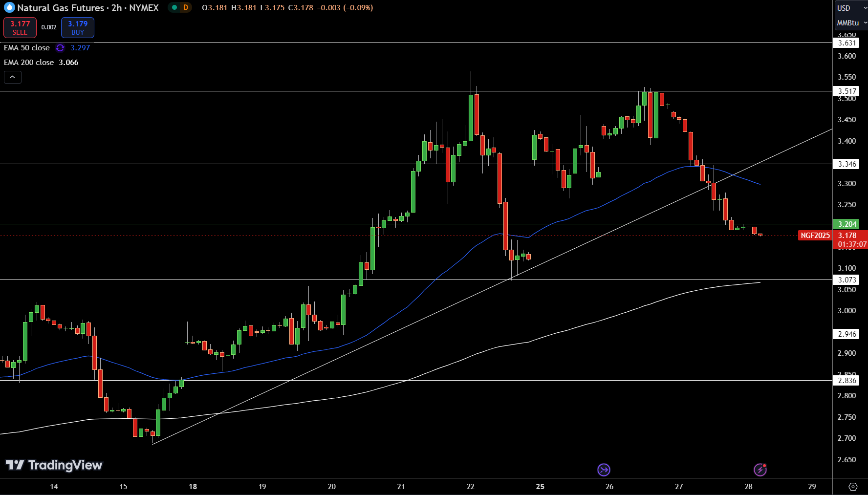The width and height of the screenshot is (868, 495).
Task: Click the TradingView logo
Action: tap(54, 465)
